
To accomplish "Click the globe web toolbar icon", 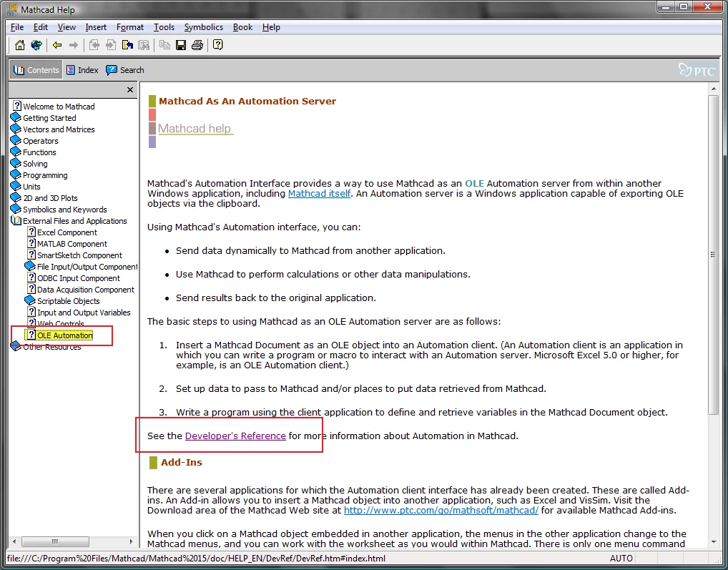I will coord(36,45).
